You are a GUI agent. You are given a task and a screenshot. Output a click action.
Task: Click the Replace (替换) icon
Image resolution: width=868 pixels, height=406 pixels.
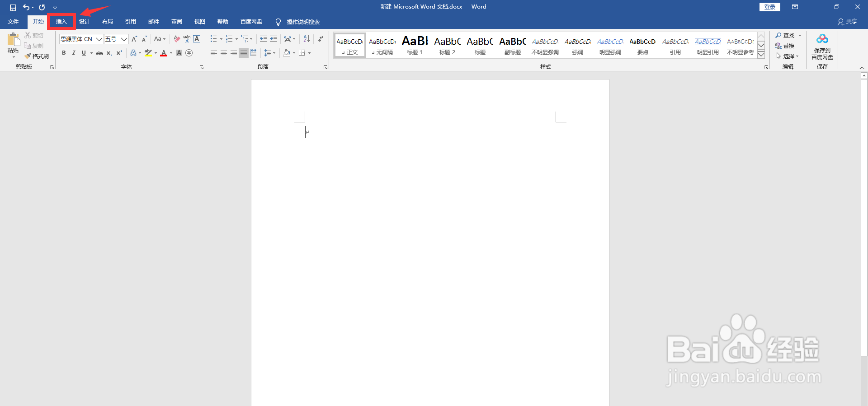(x=778, y=46)
